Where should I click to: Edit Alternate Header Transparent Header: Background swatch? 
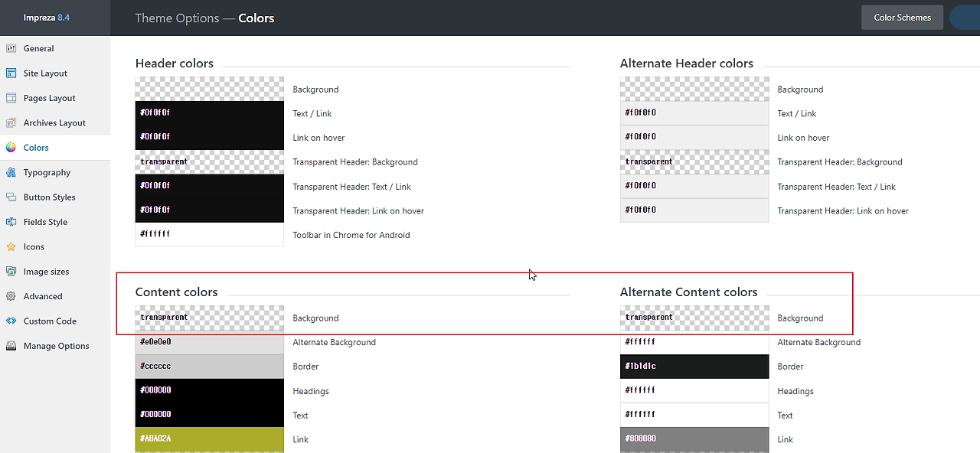point(694,161)
